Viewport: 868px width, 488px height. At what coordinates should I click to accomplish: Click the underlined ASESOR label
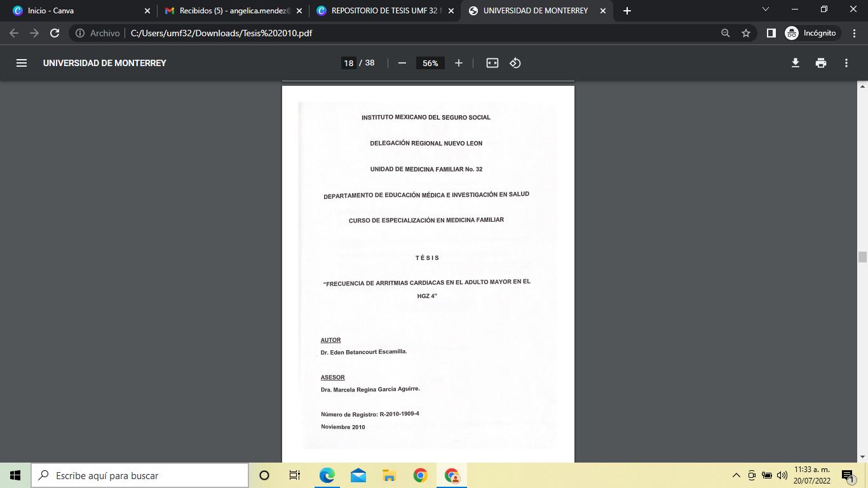coord(332,377)
